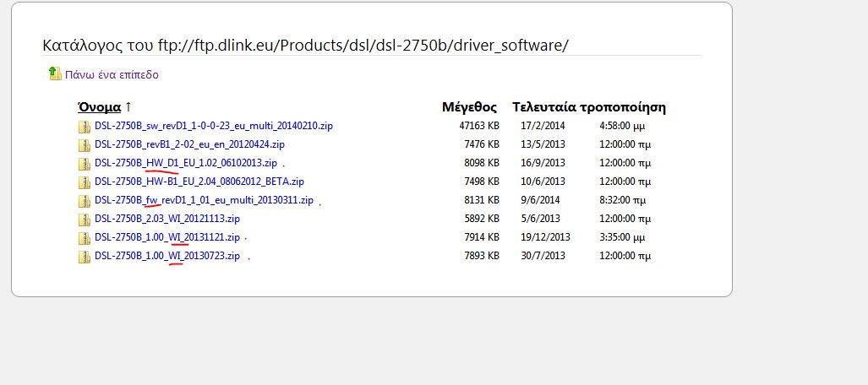Download DSL-2750B_1.00_WI_20130723.zip
The image size is (868, 385).
(167, 256)
